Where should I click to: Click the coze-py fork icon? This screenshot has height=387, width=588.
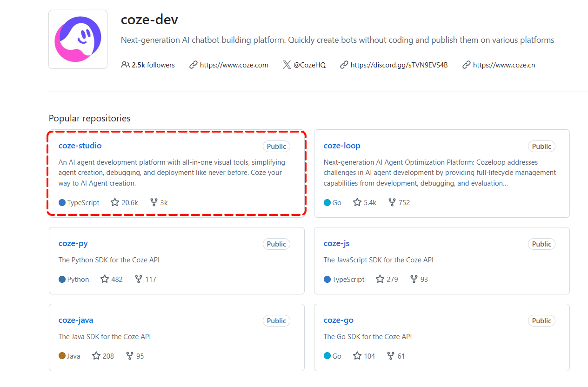(139, 279)
